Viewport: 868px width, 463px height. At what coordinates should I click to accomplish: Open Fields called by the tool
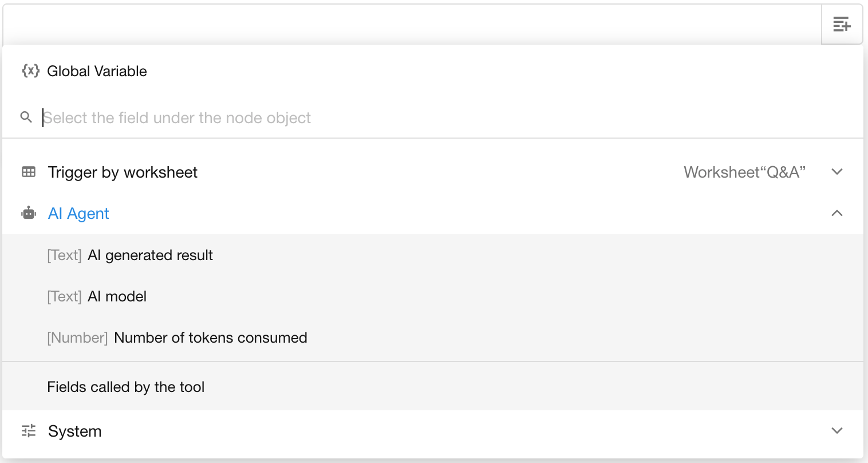pos(126,387)
